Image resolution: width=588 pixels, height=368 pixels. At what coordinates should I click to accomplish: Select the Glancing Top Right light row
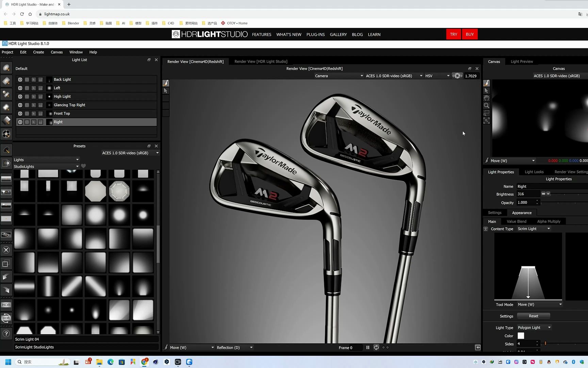[x=86, y=105]
